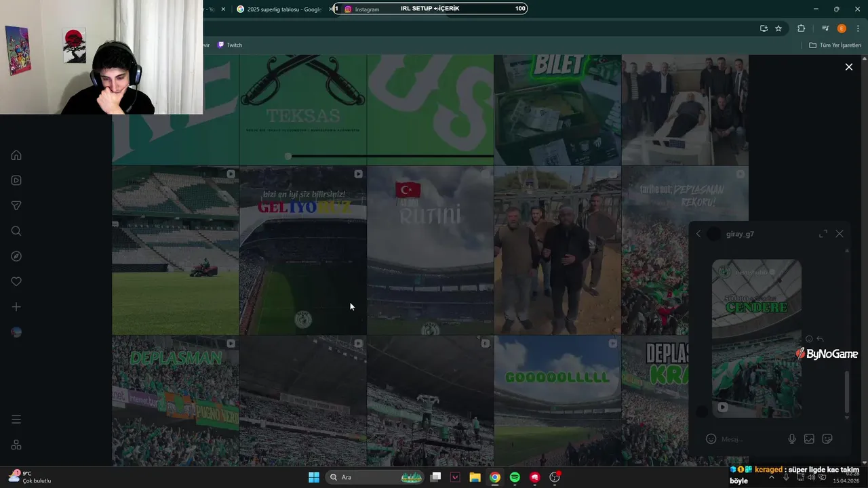Open the giray_g7 profile name in chat
This screenshot has width=868, height=488.
point(740,234)
